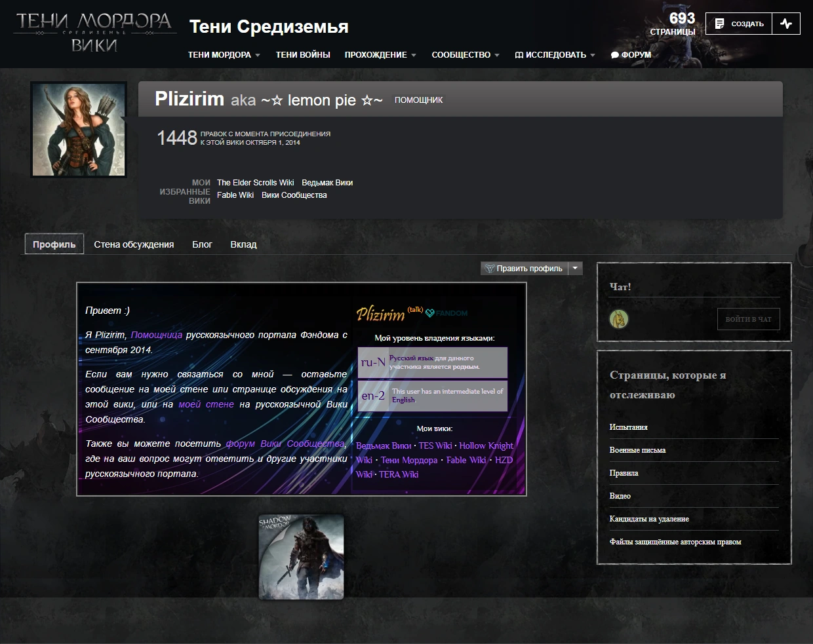
Task: Click the Shadow of Mordor cover thumbnail
Action: pos(302,557)
